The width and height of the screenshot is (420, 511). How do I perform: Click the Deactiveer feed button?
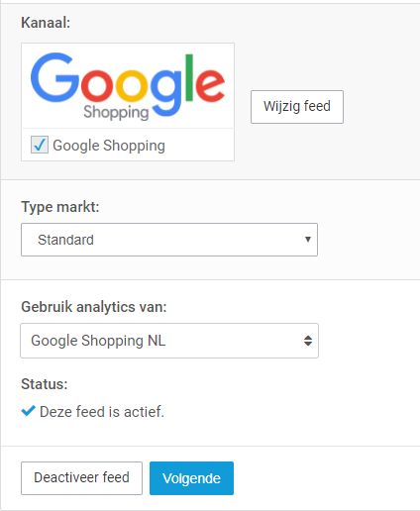[x=81, y=478]
